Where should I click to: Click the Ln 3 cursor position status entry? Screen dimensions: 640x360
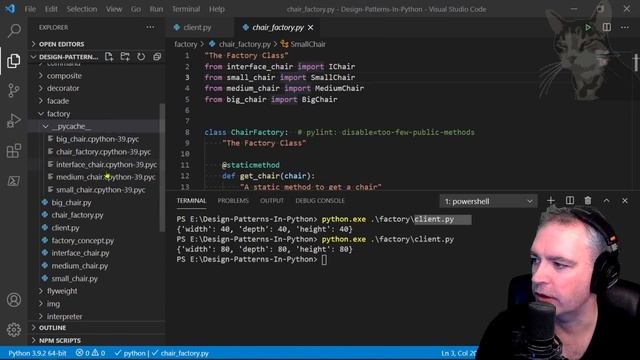[458, 353]
